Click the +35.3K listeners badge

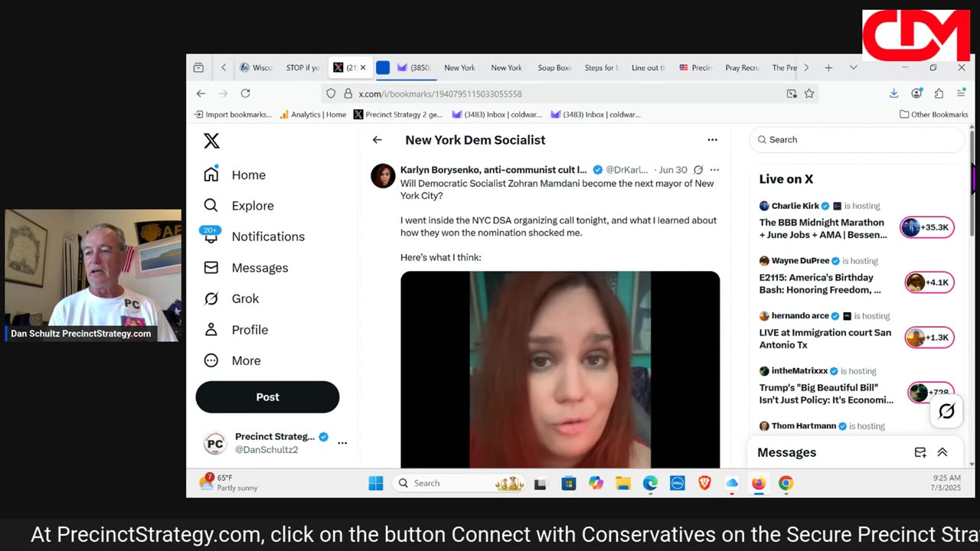(x=927, y=227)
